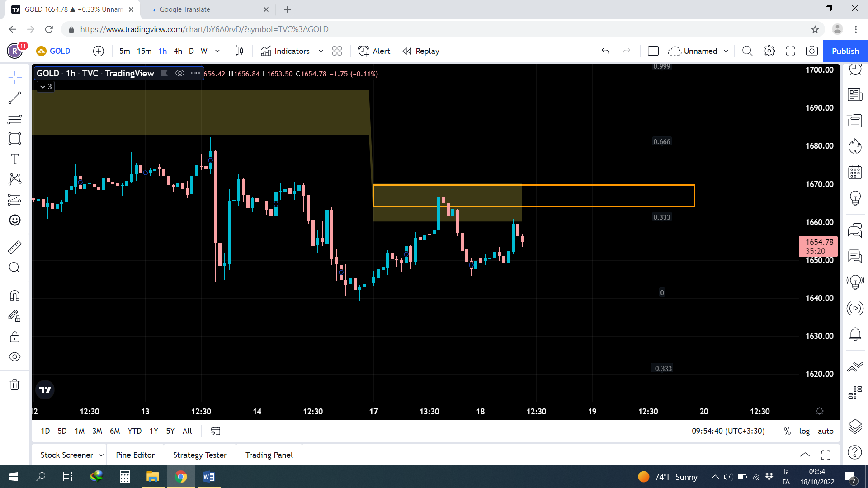Screen dimensions: 868x488
Task: Expand the timeframe interval dropdown arrow
Action: tap(217, 51)
